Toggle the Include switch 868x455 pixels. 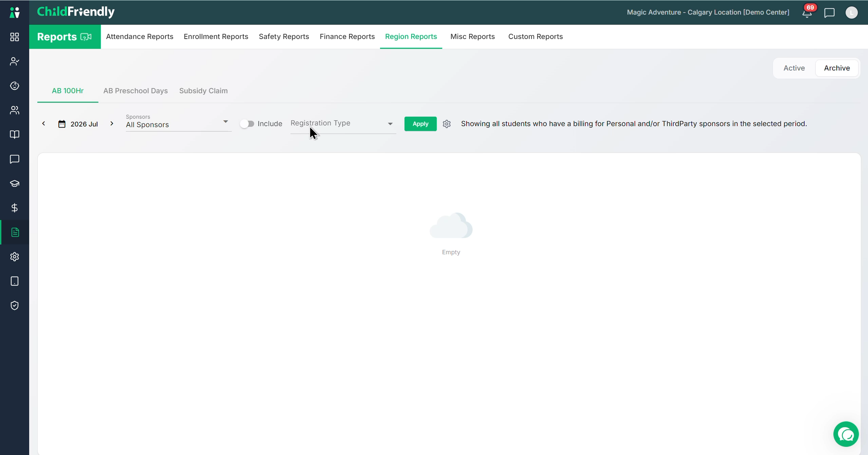pyautogui.click(x=247, y=124)
